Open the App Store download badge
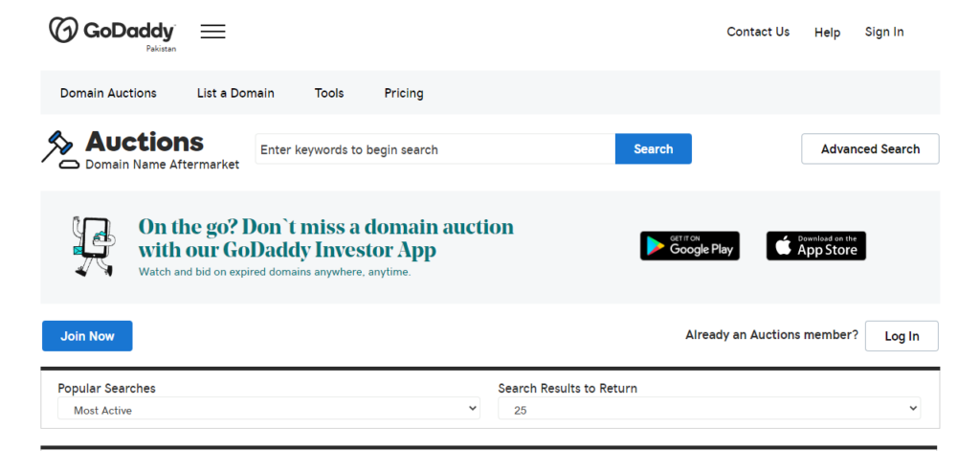 [x=816, y=246]
